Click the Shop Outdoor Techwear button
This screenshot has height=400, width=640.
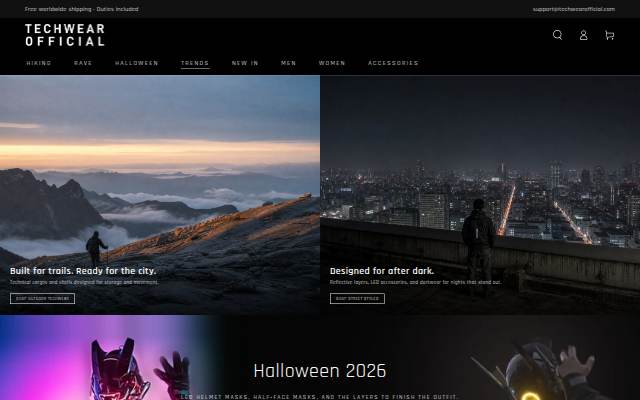click(42, 298)
